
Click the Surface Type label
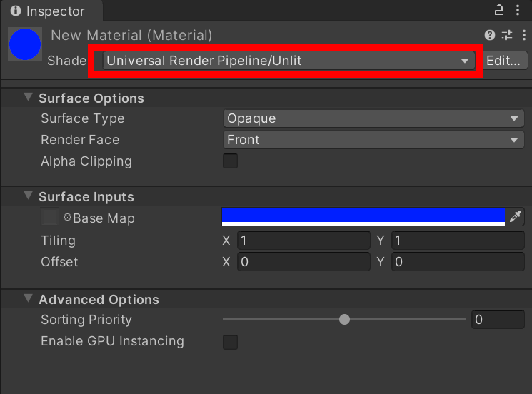coord(83,118)
